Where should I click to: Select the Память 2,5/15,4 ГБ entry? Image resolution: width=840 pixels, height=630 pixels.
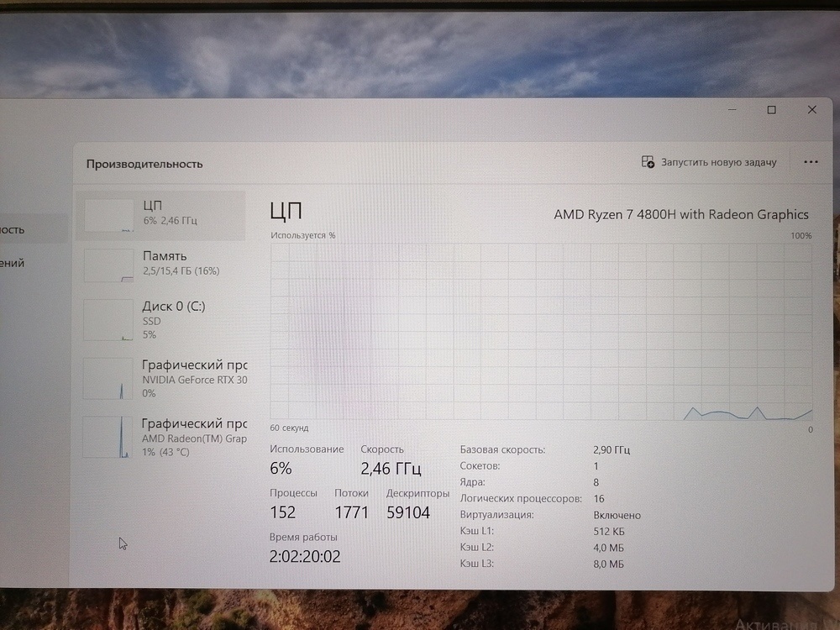tap(181, 263)
